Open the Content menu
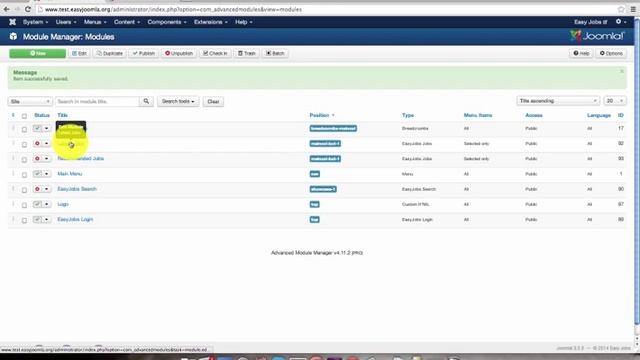The height and width of the screenshot is (360, 640). [127, 22]
